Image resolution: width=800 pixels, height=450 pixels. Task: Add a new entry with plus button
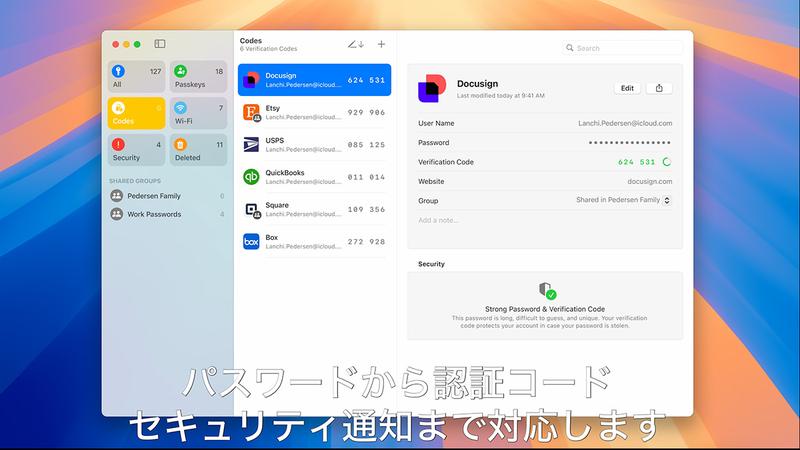(x=381, y=44)
